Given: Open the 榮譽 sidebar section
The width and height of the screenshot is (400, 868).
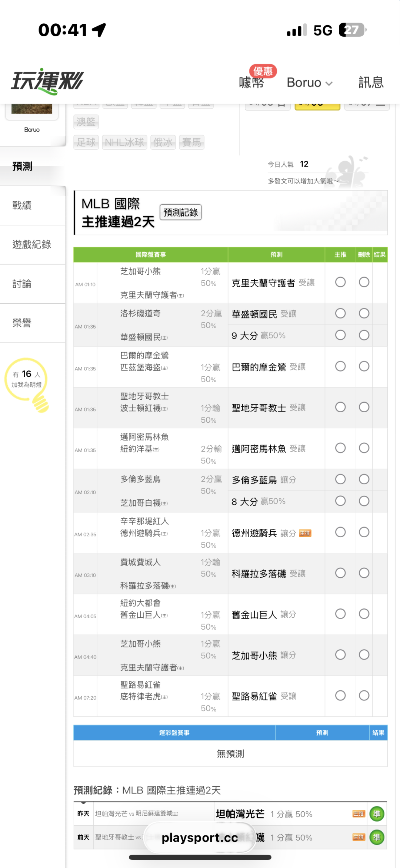Looking at the screenshot, I should [22, 323].
